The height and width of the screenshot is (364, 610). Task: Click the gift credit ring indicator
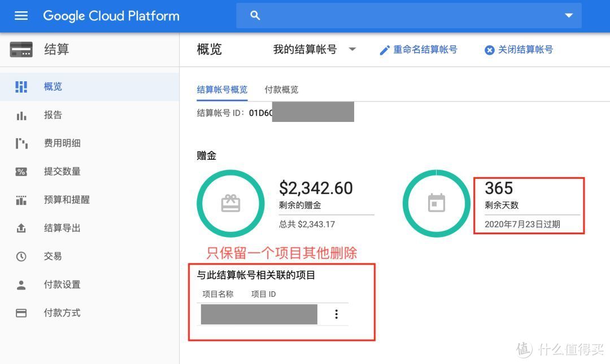tap(230, 203)
